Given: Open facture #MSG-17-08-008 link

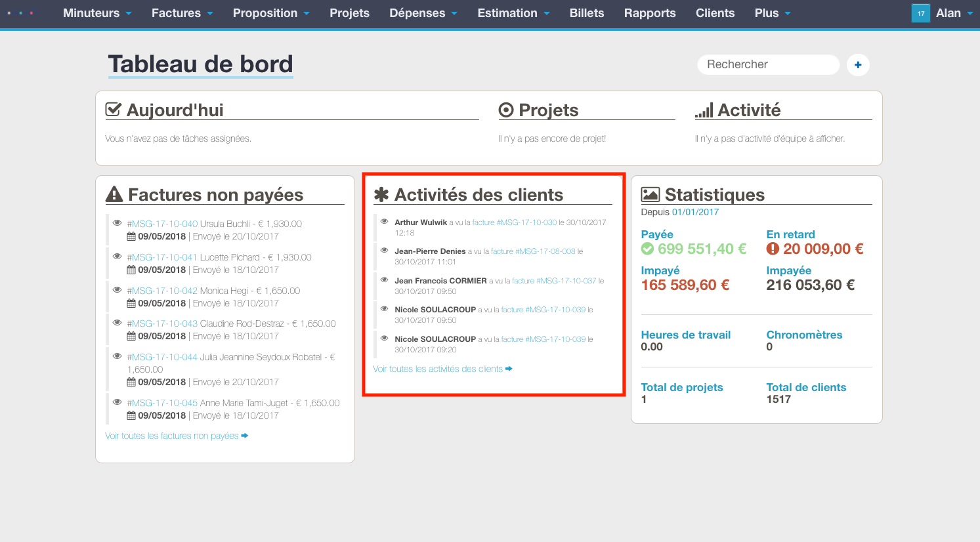Looking at the screenshot, I should (x=533, y=251).
